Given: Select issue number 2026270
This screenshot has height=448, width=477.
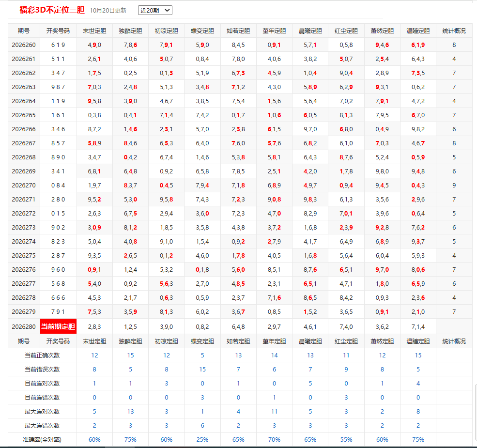Looking at the screenshot, I should 24,185.
